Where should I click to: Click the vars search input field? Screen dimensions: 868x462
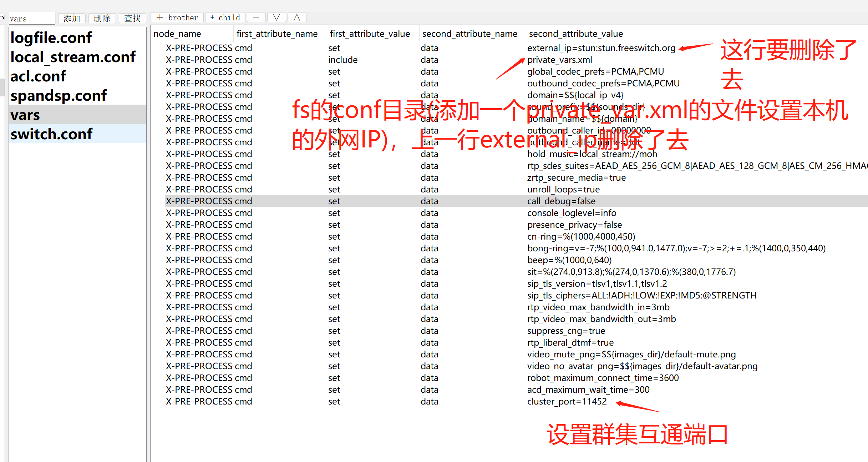coord(31,19)
